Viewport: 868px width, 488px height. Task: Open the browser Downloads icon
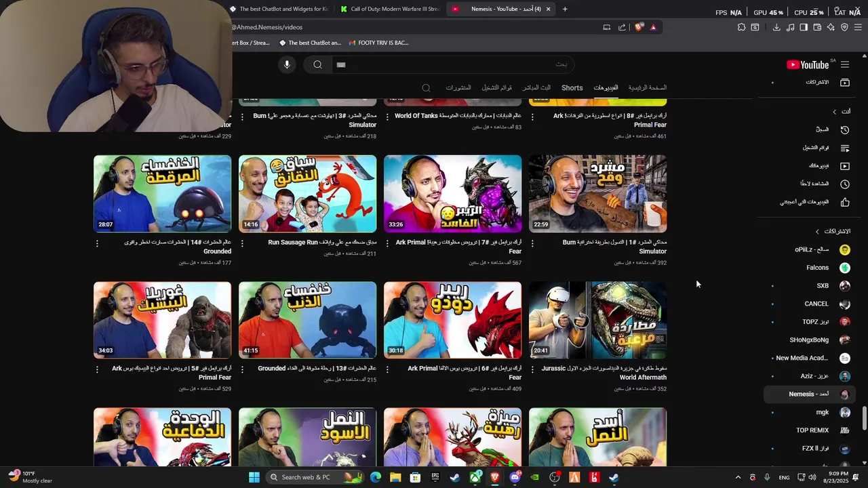coord(776,27)
